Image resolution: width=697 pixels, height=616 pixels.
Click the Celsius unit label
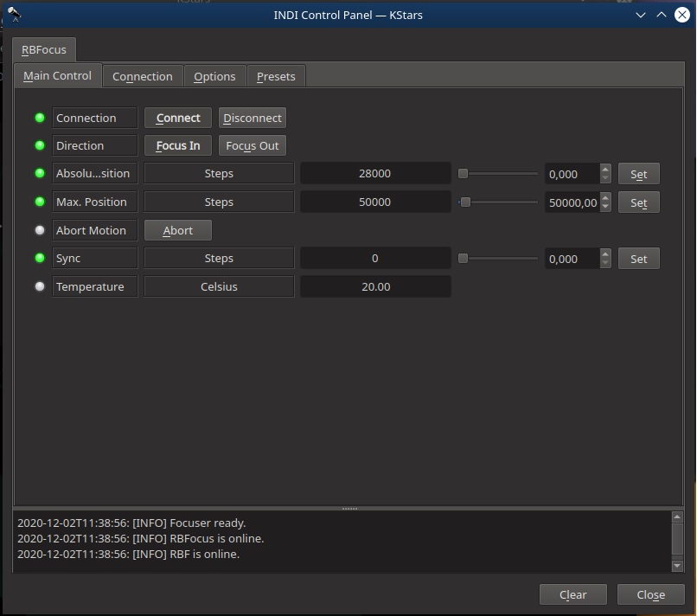219,286
